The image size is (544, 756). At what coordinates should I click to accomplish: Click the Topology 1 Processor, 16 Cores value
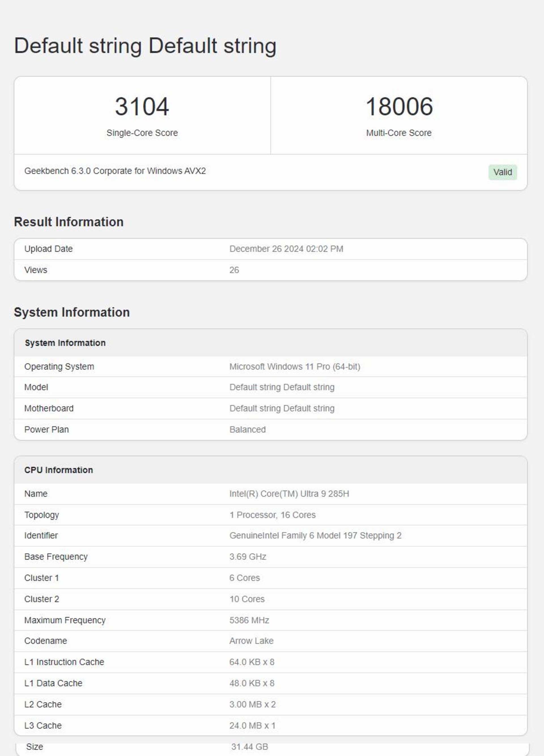(x=272, y=515)
